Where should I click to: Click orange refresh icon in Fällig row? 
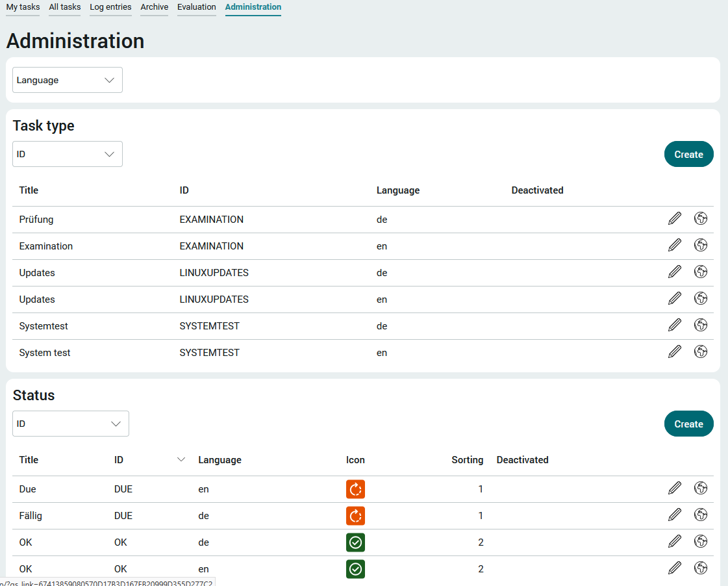click(x=356, y=516)
